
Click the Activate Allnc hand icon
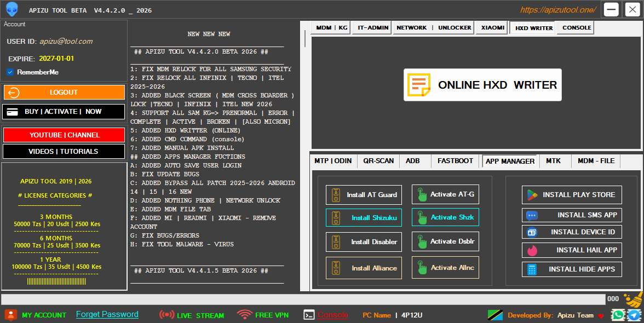coord(422,268)
